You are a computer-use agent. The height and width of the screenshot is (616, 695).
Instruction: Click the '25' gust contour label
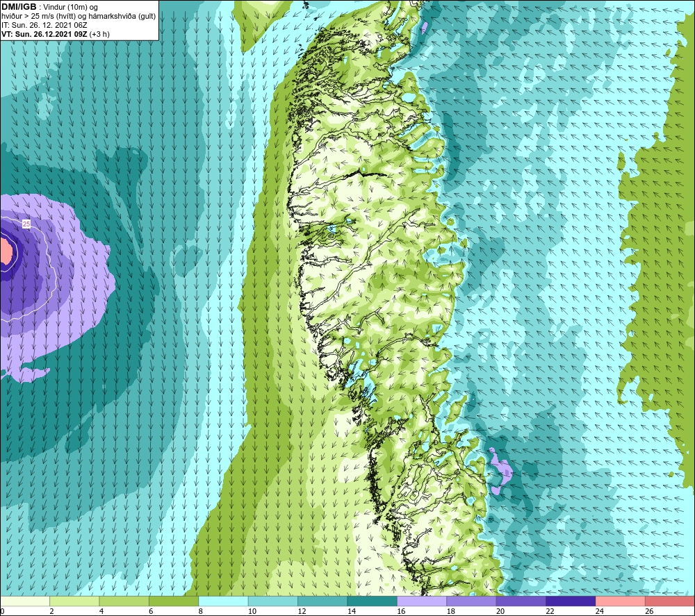tap(26, 224)
